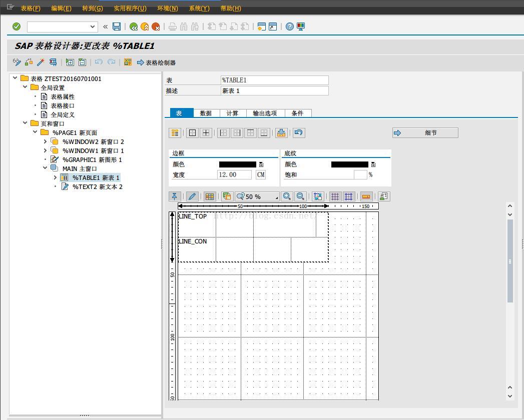
Task: Collapse the MAIN 主窗口 node
Action: coord(45,168)
